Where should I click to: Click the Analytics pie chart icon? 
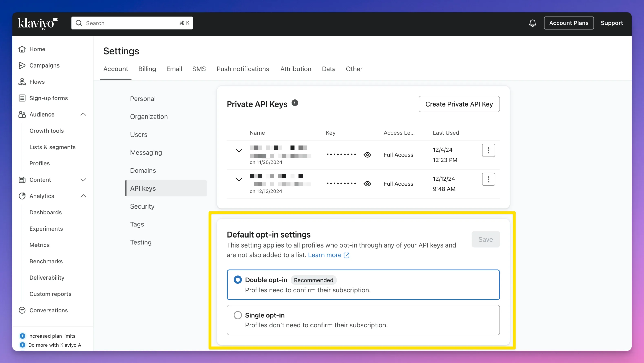(22, 196)
